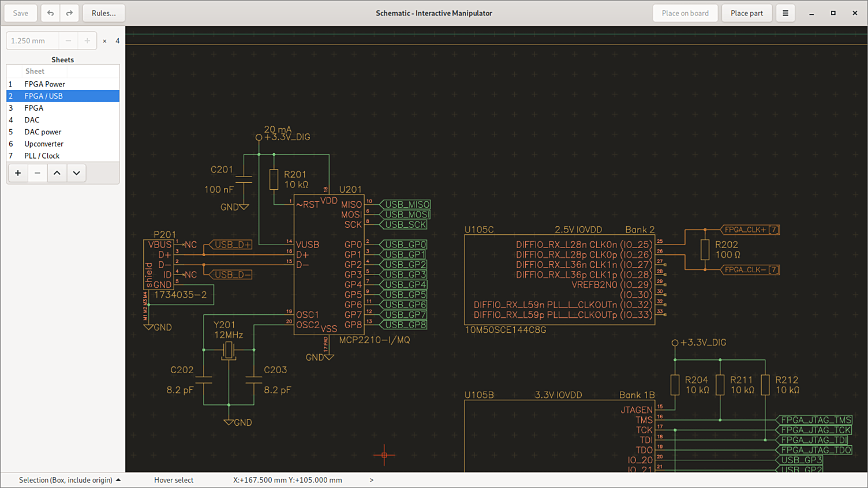
Task: Add a new sheet with plus icon
Action: tap(18, 173)
